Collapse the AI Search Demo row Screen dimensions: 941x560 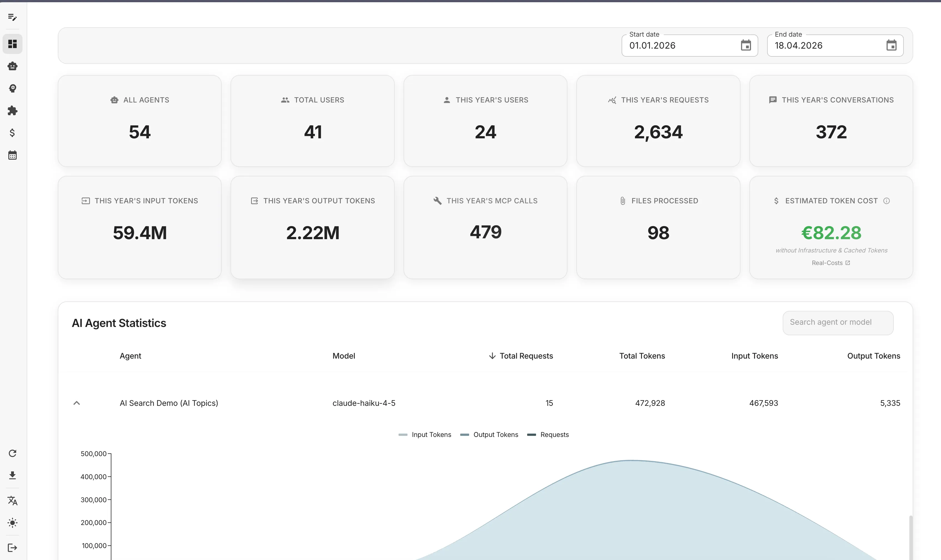tap(77, 403)
